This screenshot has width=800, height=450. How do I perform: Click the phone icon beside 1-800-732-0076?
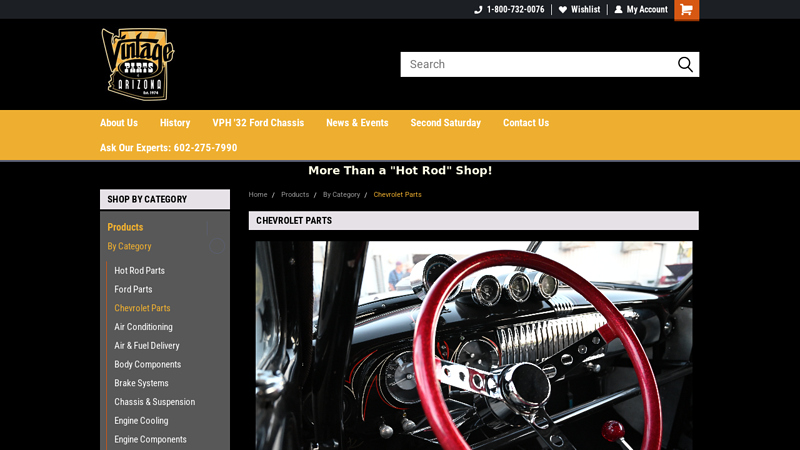pyautogui.click(x=478, y=10)
